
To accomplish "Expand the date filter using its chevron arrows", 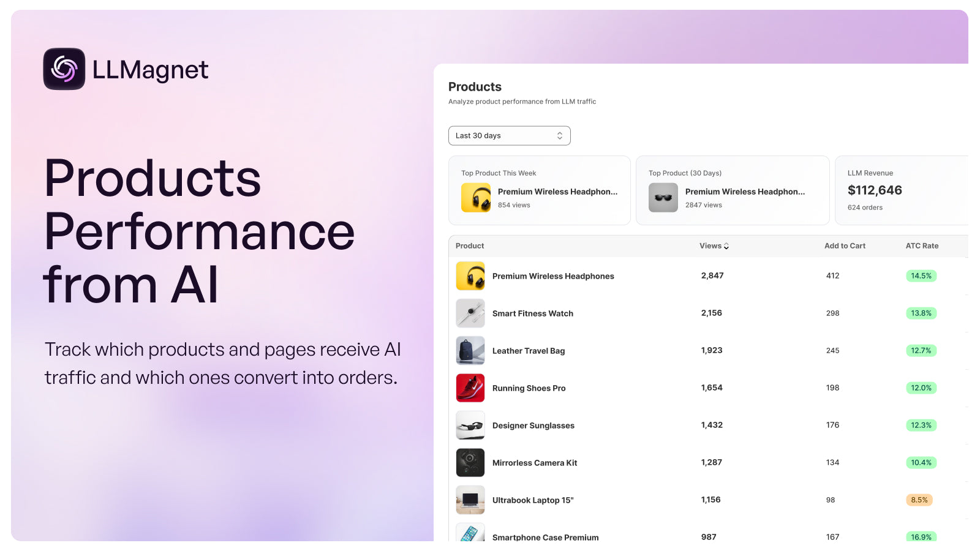I will point(559,135).
